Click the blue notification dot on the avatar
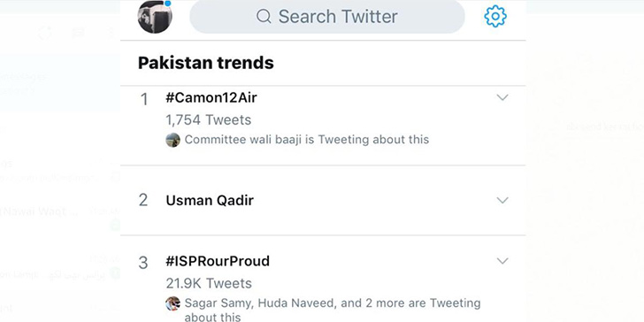 click(x=167, y=4)
